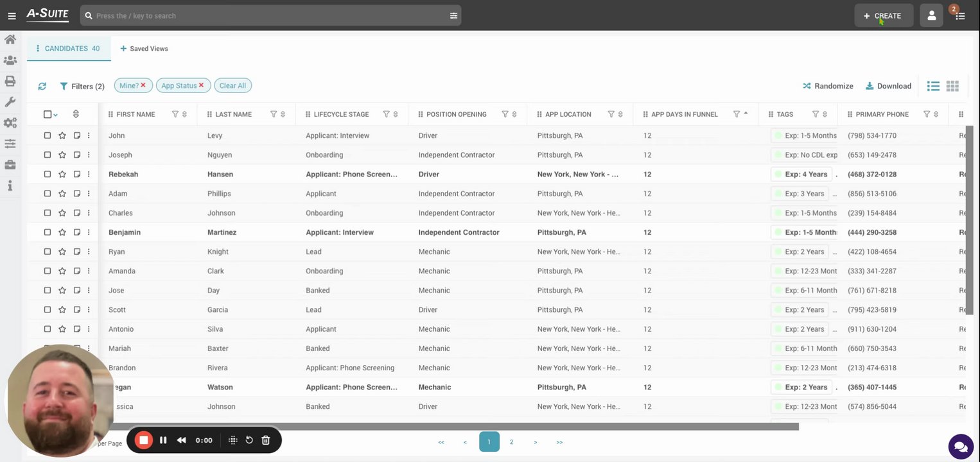This screenshot has height=462, width=980.
Task: Switch to list view layout
Action: [933, 86]
